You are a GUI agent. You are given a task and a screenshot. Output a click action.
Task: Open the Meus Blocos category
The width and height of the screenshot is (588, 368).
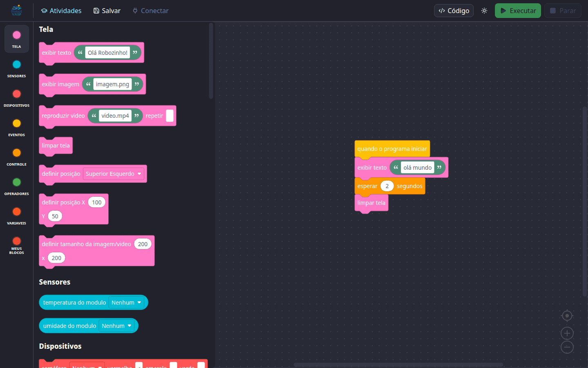tap(17, 245)
